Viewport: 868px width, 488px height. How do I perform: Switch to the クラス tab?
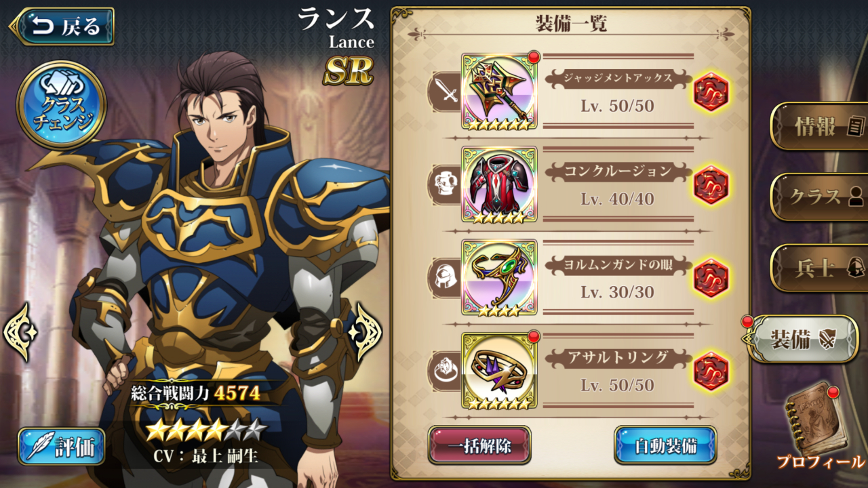coord(819,197)
